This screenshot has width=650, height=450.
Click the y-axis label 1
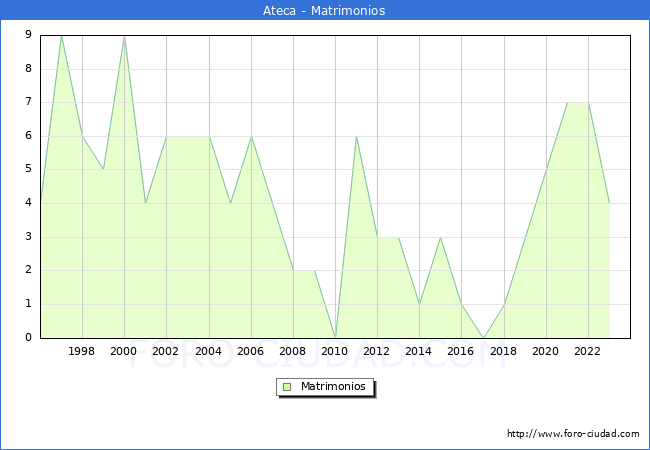[x=28, y=304]
